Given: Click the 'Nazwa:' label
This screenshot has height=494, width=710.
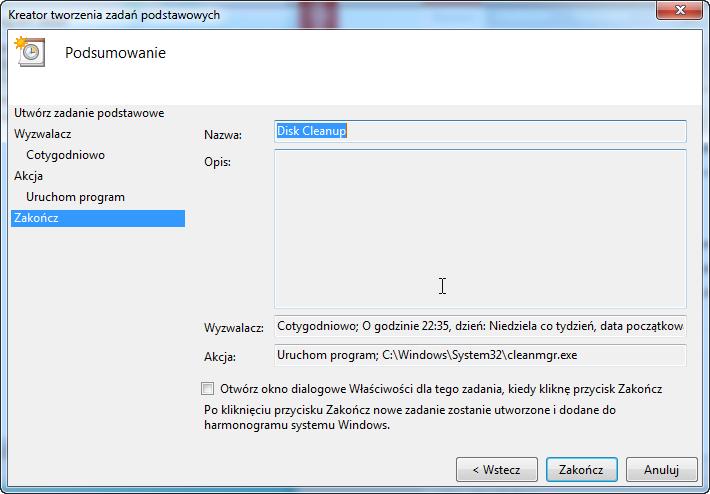Looking at the screenshot, I should (223, 135).
